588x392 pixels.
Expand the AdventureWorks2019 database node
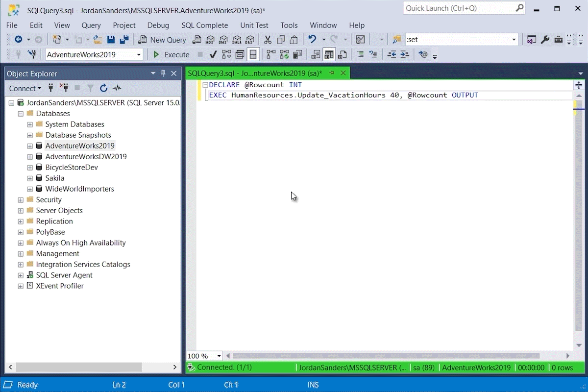tap(30, 146)
